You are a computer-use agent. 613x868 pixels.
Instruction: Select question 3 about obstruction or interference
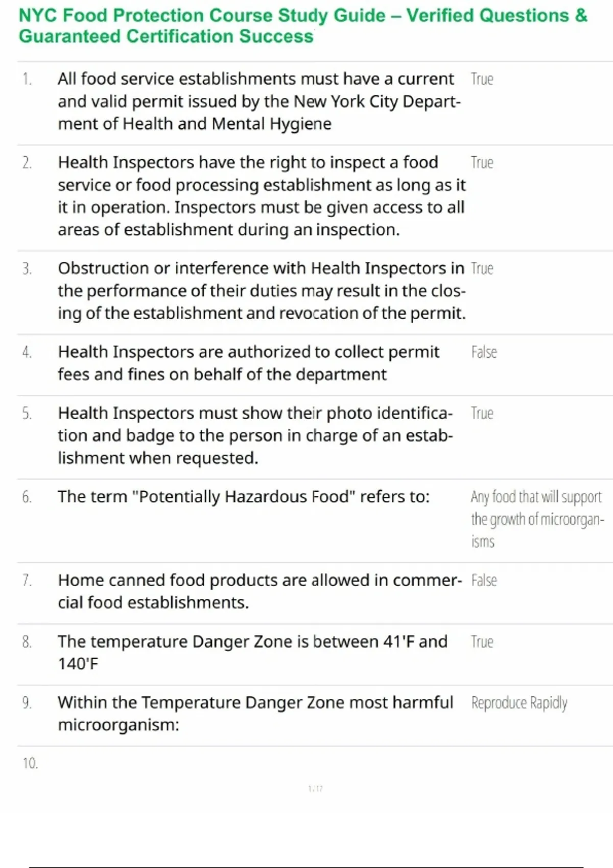coord(261,291)
